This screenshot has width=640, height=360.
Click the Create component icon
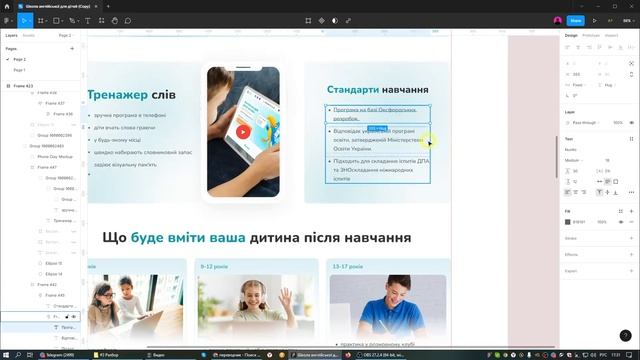[x=322, y=21]
